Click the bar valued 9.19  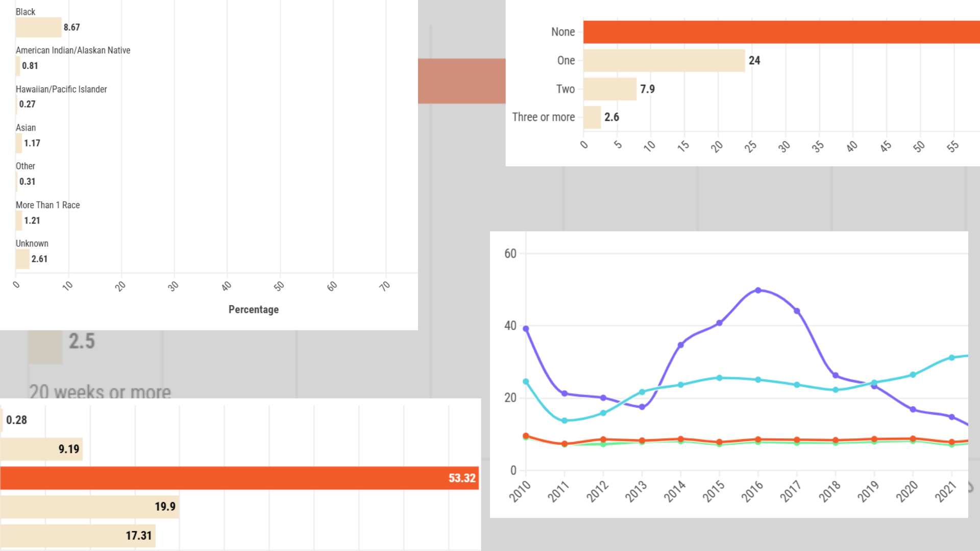(41, 449)
